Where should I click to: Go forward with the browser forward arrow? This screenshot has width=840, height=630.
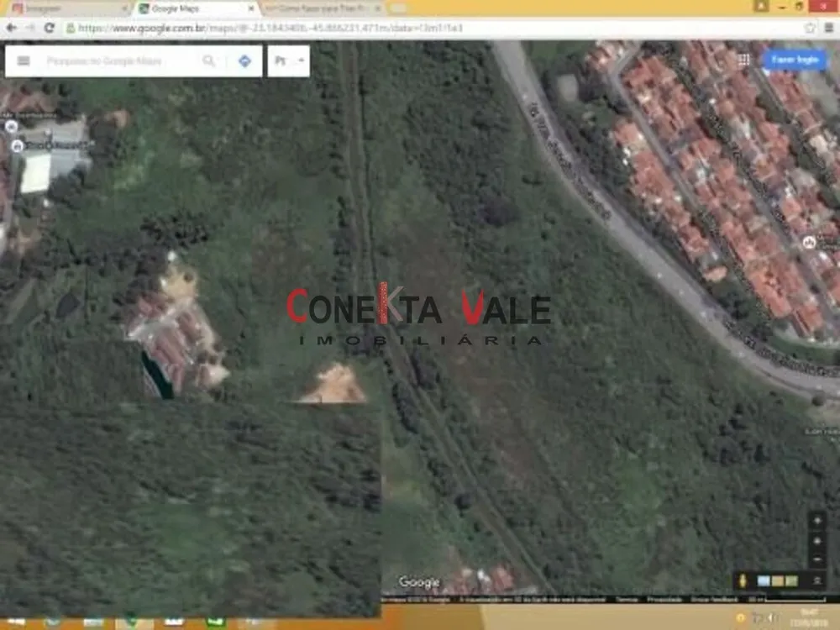click(x=30, y=28)
